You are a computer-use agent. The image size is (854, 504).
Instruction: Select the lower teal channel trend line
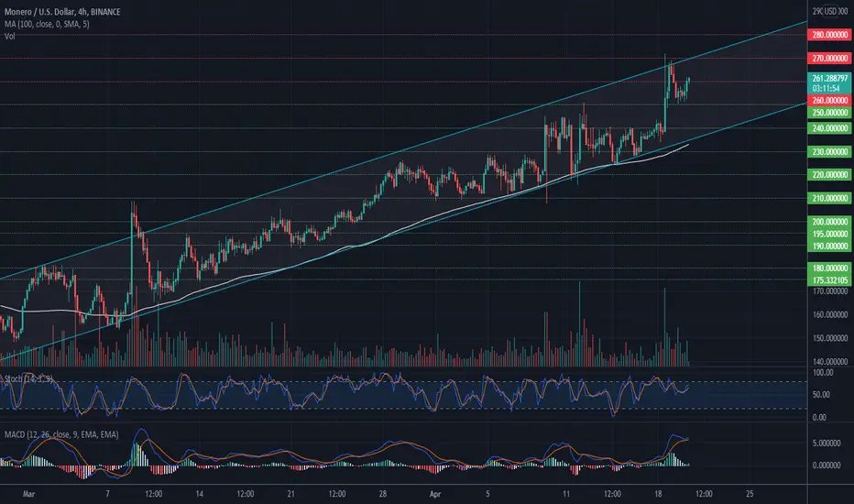tap(403, 231)
